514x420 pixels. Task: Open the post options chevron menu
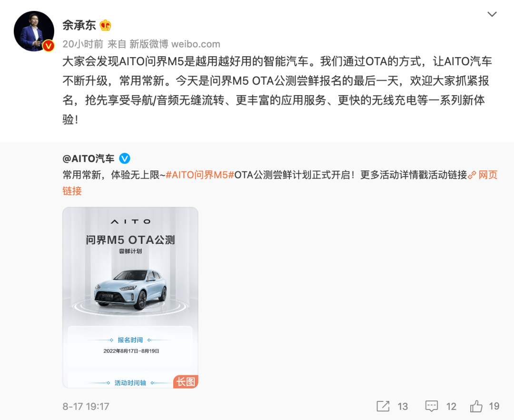click(x=492, y=14)
